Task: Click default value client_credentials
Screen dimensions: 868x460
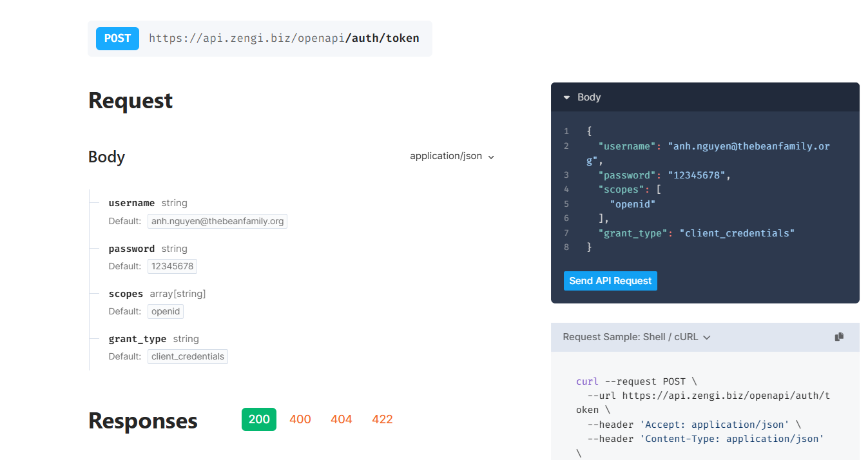Action: [188, 356]
